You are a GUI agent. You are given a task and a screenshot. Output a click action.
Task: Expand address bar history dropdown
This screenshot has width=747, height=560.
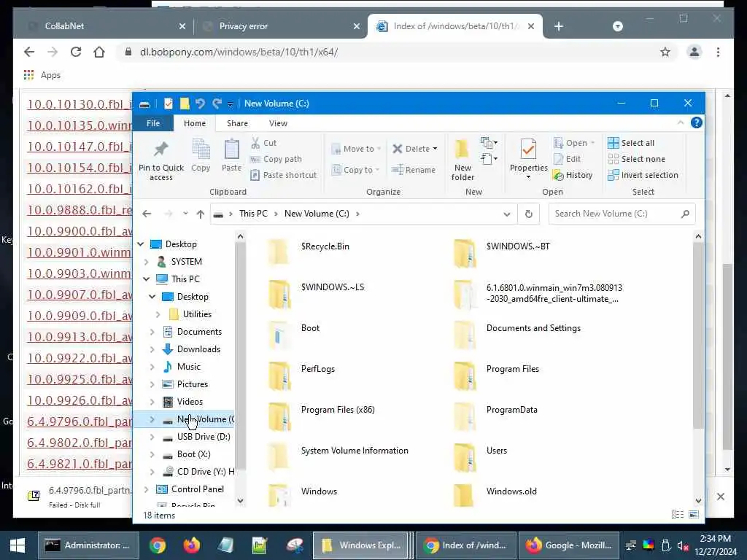[x=507, y=214]
